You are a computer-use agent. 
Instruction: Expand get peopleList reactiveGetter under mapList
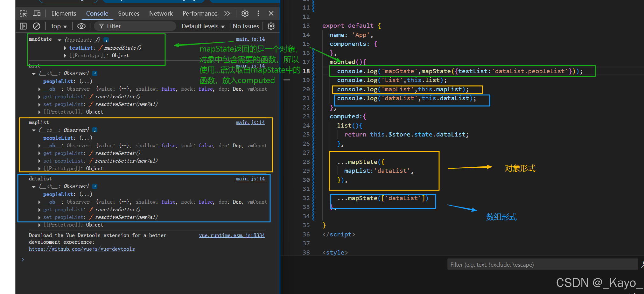coord(39,153)
